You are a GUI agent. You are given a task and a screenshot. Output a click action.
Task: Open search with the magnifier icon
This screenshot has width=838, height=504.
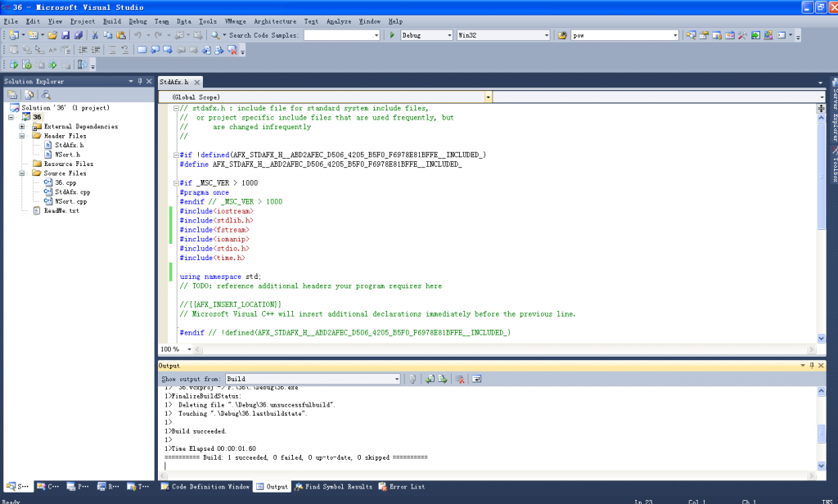214,35
